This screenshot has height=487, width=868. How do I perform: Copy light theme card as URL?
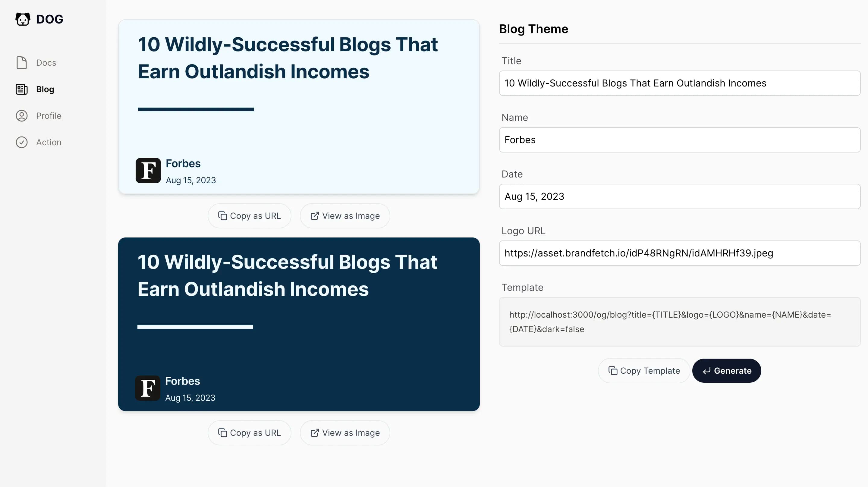pos(249,216)
